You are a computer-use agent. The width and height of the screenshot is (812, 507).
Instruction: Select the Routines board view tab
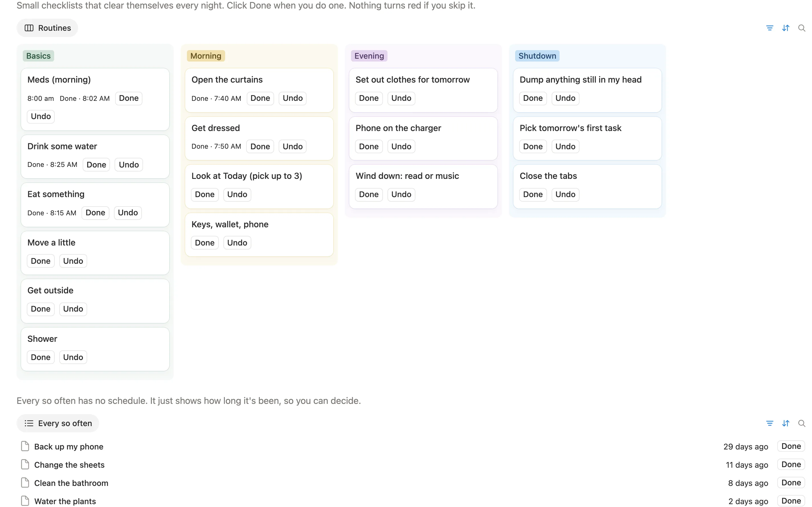(x=47, y=28)
